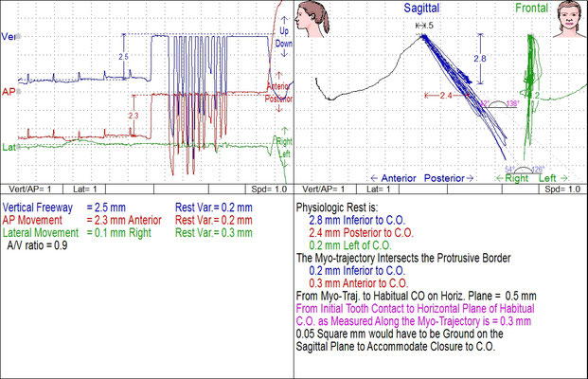This screenshot has width=588, height=379.
Task: Select the grey marker next to the Ver channel
Action: [x=18, y=36]
